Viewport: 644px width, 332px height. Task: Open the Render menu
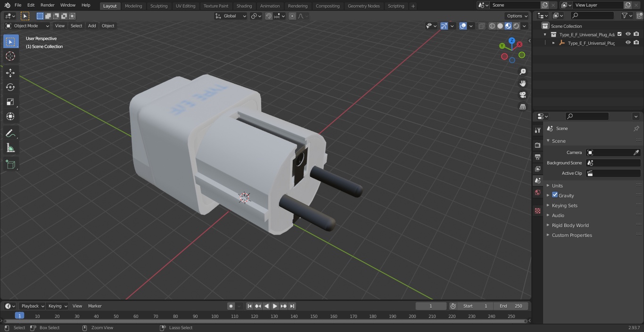tap(47, 5)
